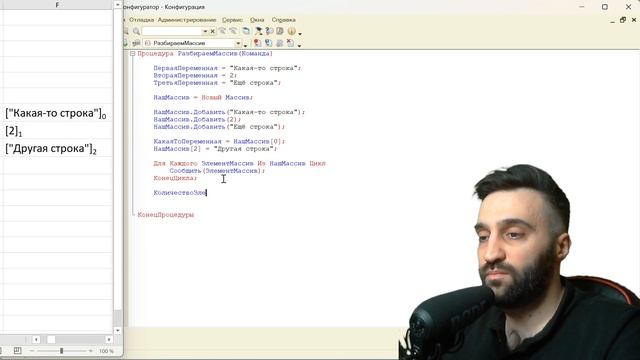This screenshot has width=640, height=360.
Task: Click the КонецПроцедуры keyword
Action: click(165, 215)
